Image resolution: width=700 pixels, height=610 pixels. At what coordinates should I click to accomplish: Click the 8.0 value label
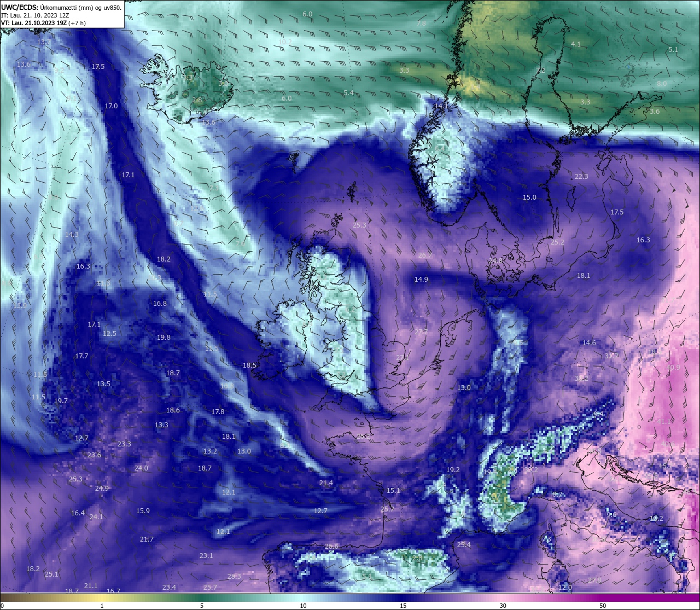(x=662, y=84)
